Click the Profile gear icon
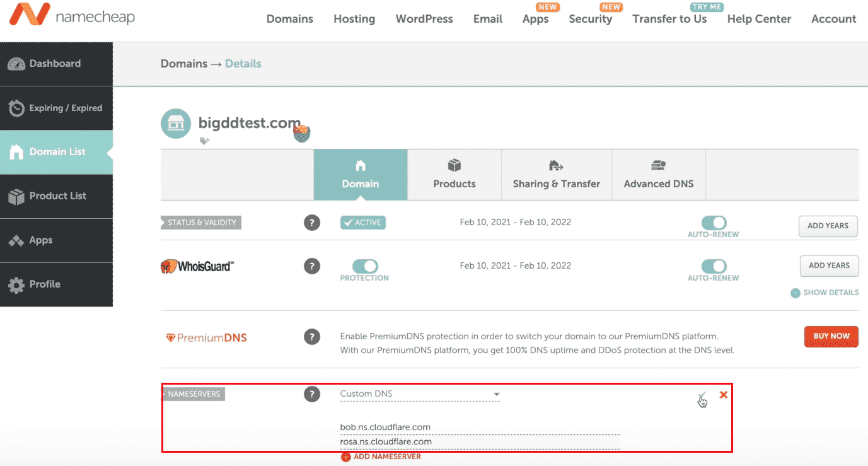This screenshot has width=868, height=466. coord(16,285)
